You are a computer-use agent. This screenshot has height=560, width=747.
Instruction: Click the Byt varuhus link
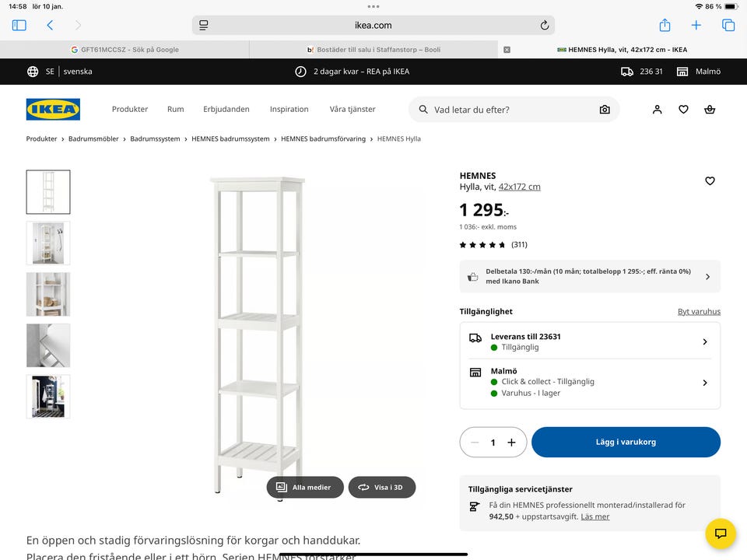(699, 312)
